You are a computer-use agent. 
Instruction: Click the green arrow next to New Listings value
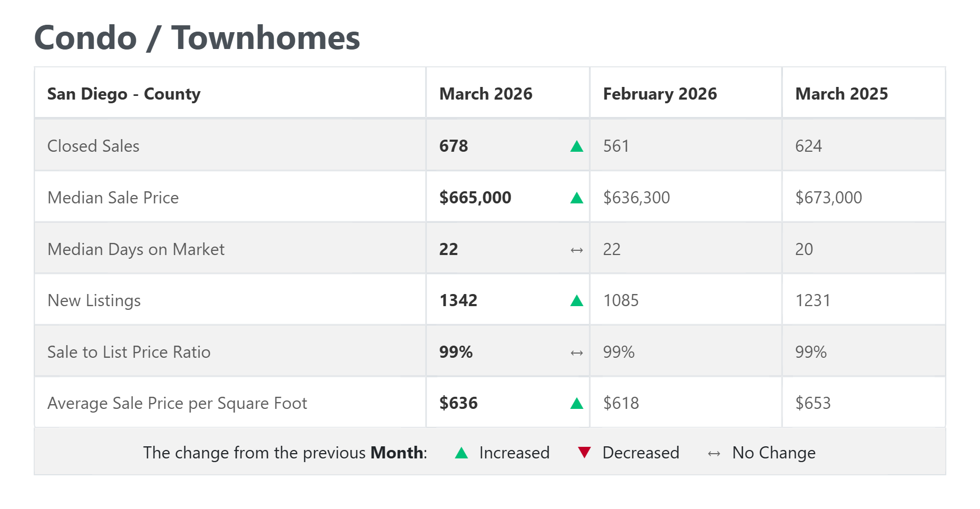pos(576,301)
